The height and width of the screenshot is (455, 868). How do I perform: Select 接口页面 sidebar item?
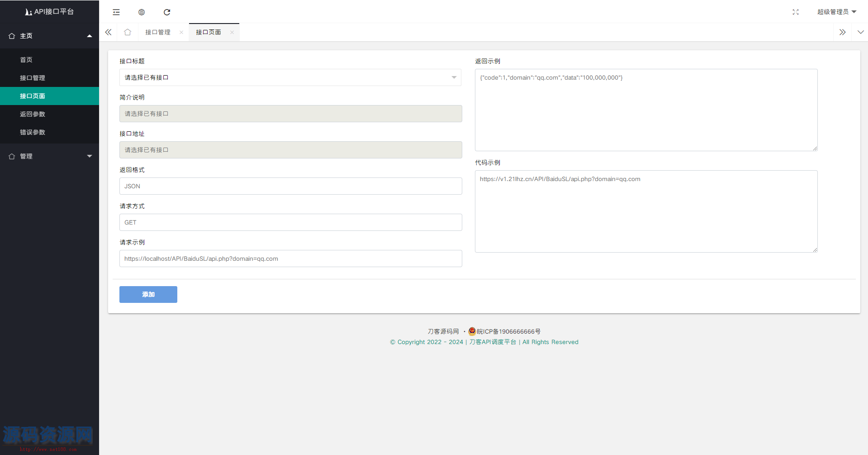coord(50,96)
